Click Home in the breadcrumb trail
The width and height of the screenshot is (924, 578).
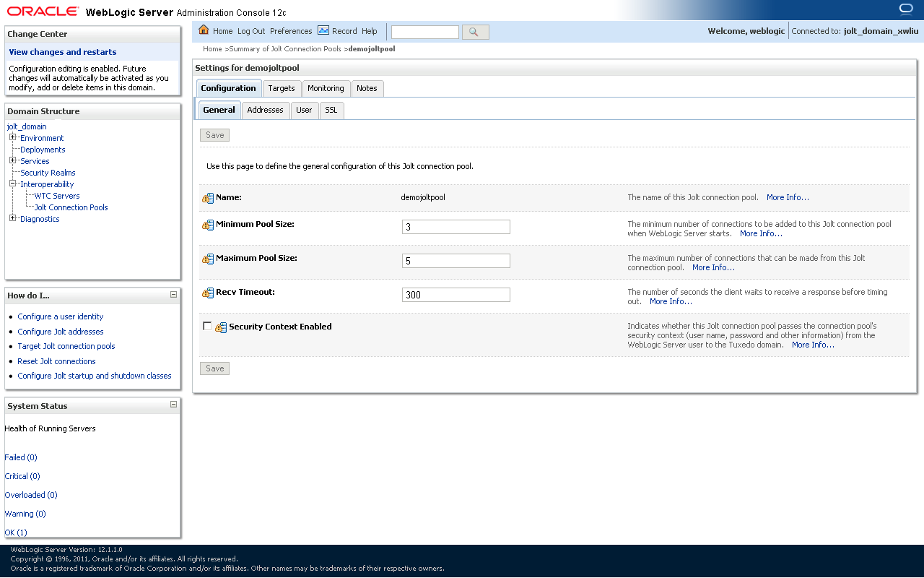tap(212, 49)
